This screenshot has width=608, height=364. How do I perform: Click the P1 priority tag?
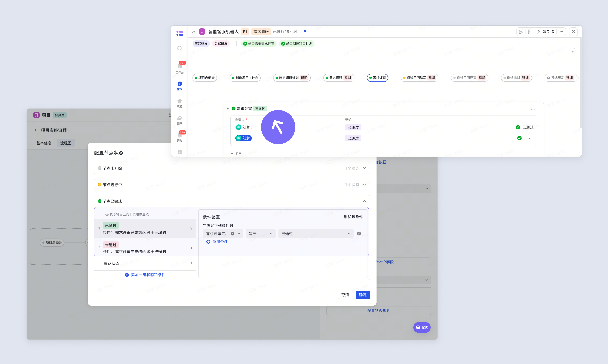pyautogui.click(x=245, y=32)
